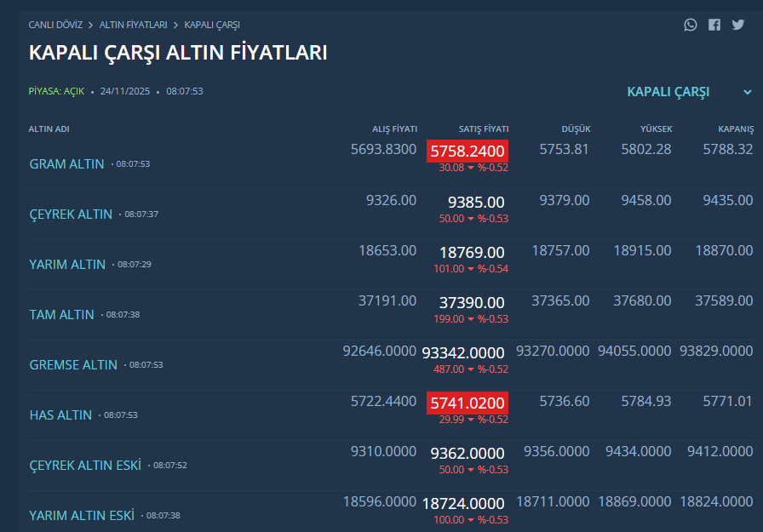This screenshot has width=763, height=532.
Task: View TAM ALTIN price page
Action: click(x=61, y=314)
